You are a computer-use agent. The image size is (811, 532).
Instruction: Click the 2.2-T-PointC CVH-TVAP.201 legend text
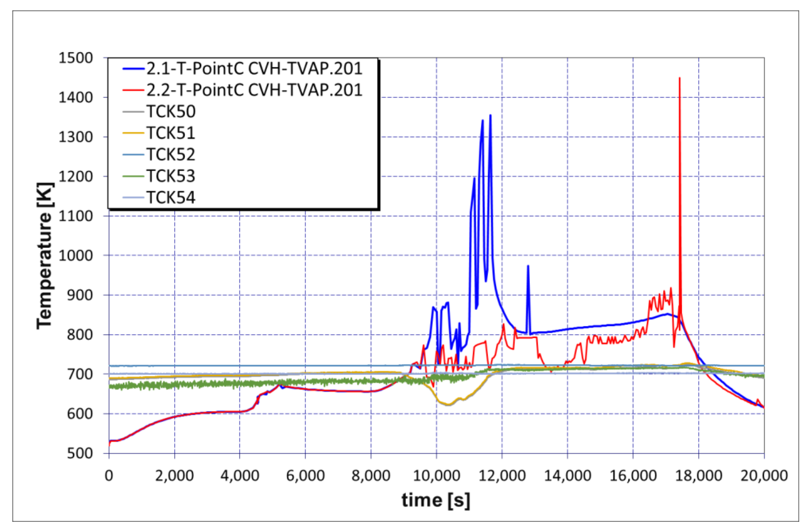pos(254,90)
